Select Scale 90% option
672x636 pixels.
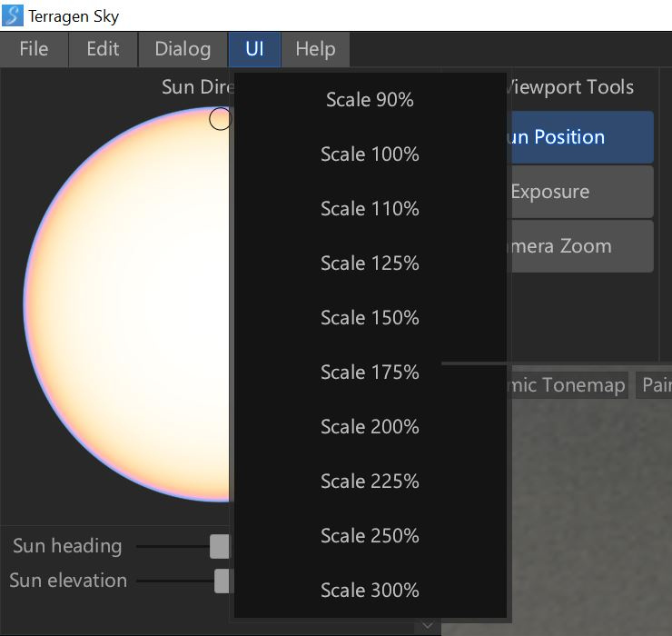(x=370, y=100)
